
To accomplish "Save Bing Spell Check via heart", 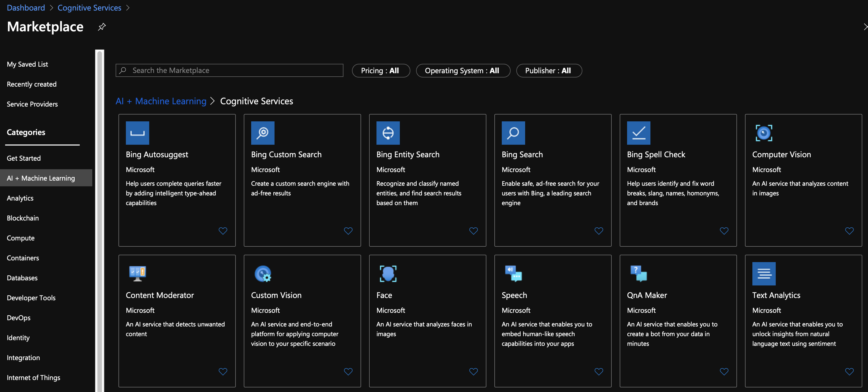I will click(724, 231).
